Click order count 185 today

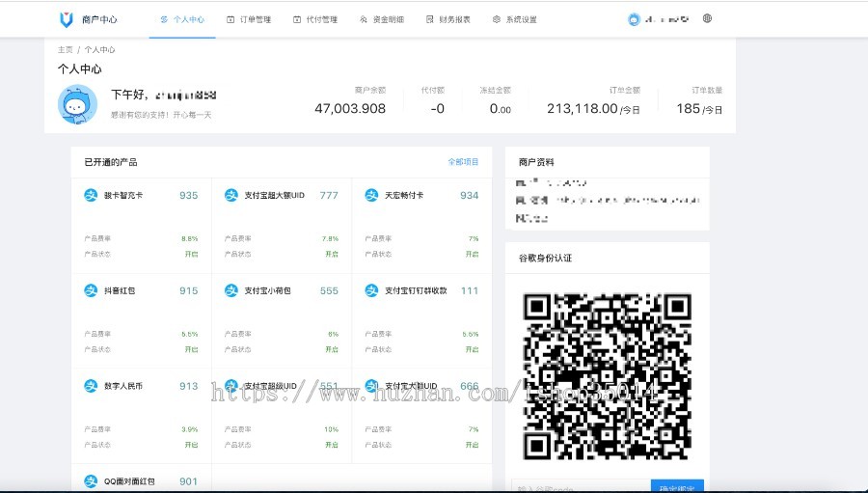point(699,109)
